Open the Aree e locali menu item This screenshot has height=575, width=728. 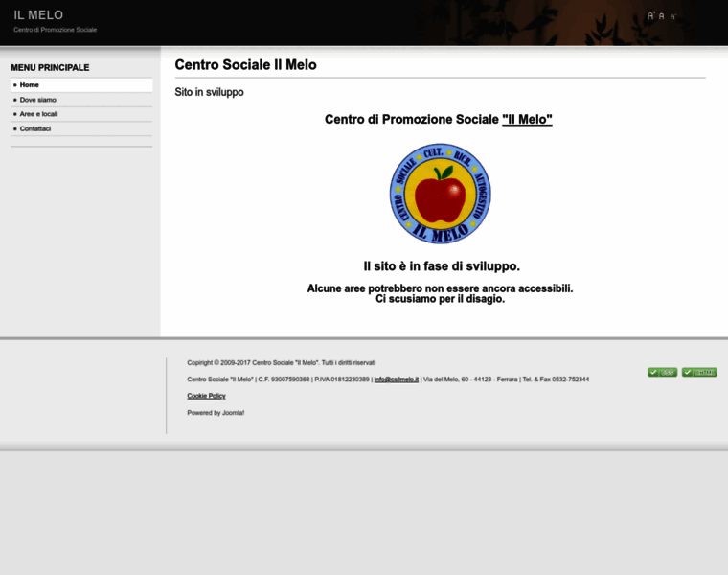(x=81, y=114)
